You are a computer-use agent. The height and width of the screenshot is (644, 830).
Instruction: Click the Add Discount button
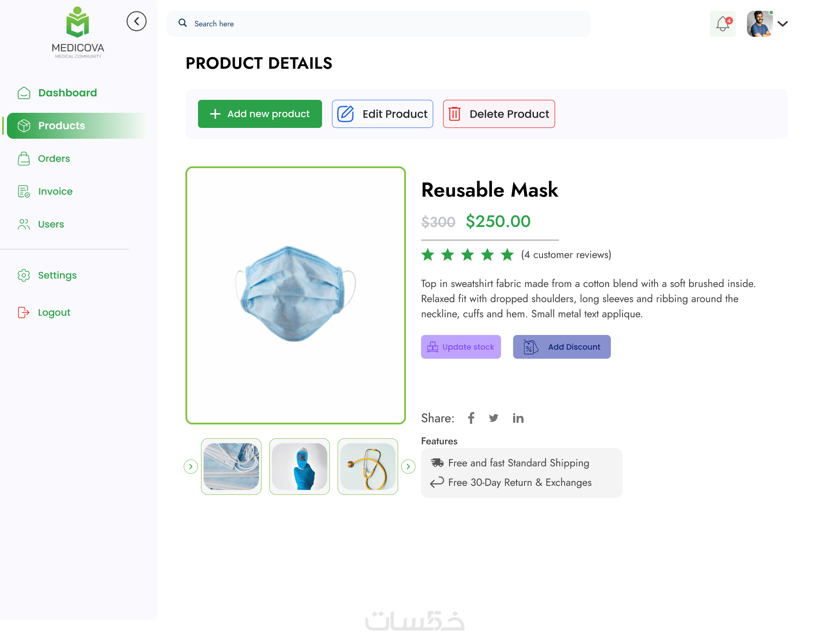[562, 347]
